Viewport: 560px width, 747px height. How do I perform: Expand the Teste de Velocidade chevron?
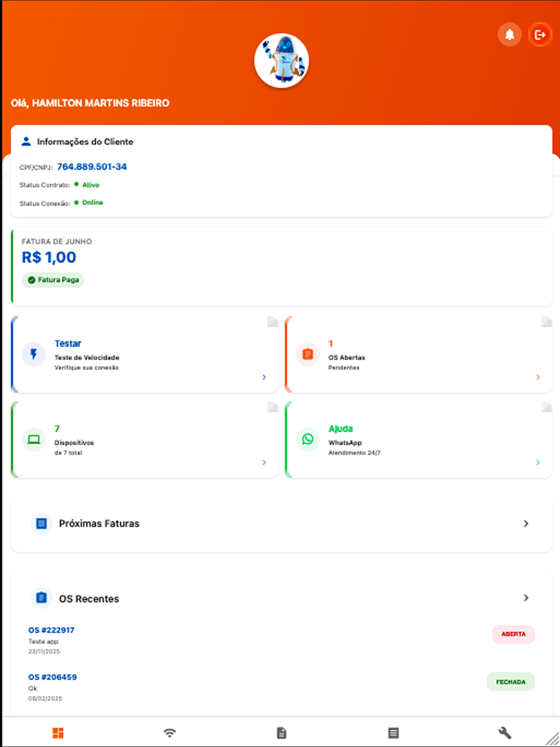tap(264, 377)
